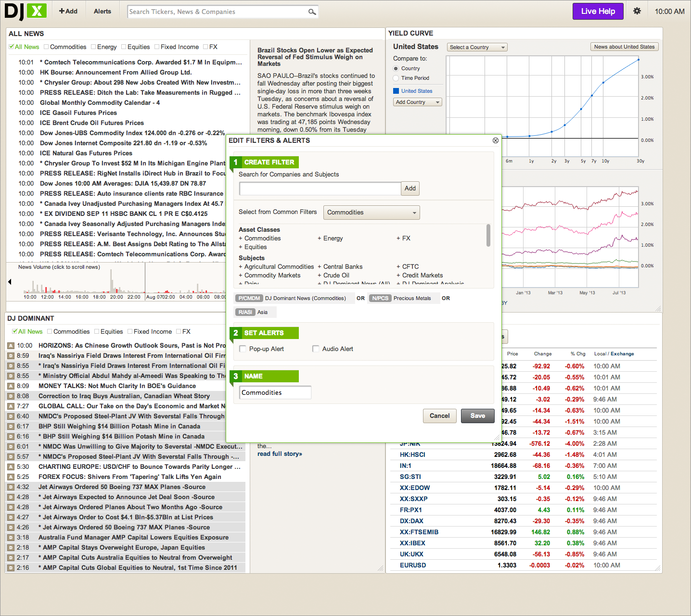Click the plus icon before Crude Oil subject
Image resolution: width=691 pixels, height=616 pixels.
pos(320,276)
